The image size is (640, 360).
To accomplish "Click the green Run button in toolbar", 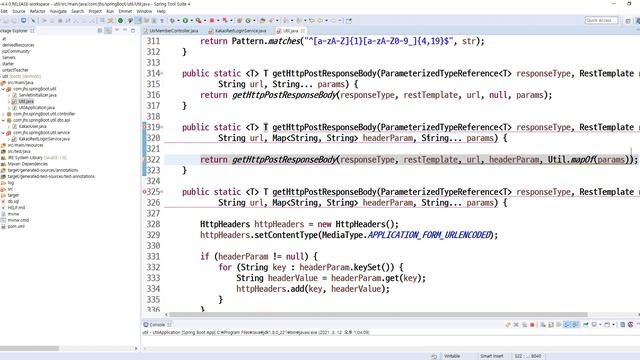I will tap(185, 20).
